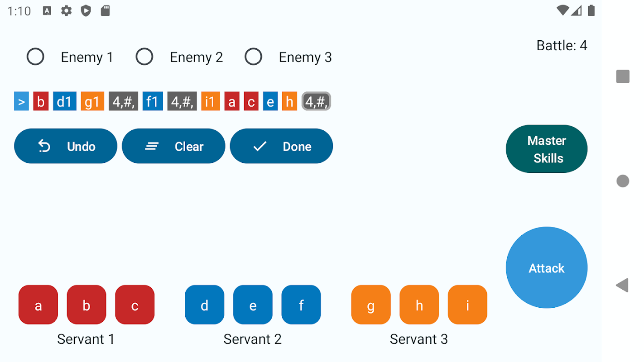Activate Servant 2 skill f
644x362 pixels.
301,305
